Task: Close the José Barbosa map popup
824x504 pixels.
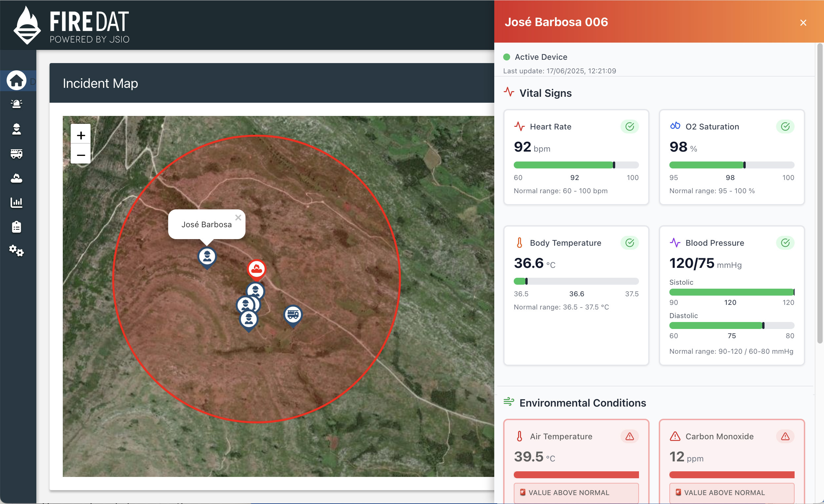Action: [238, 218]
